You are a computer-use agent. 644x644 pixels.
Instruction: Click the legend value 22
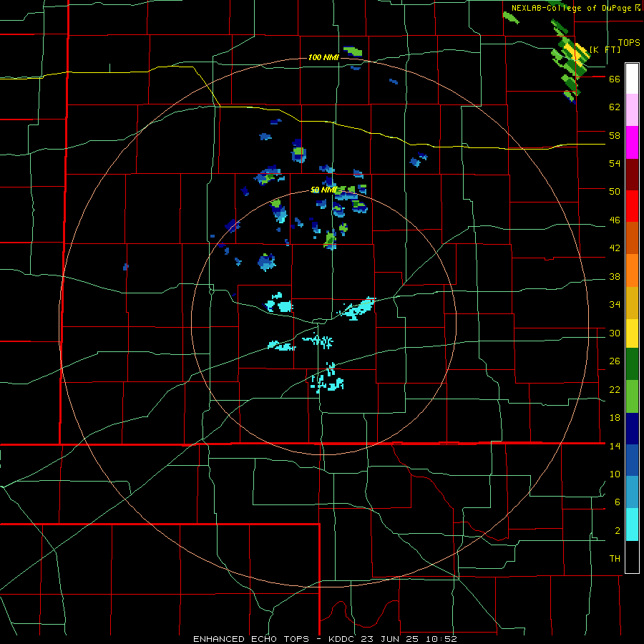tap(615, 389)
